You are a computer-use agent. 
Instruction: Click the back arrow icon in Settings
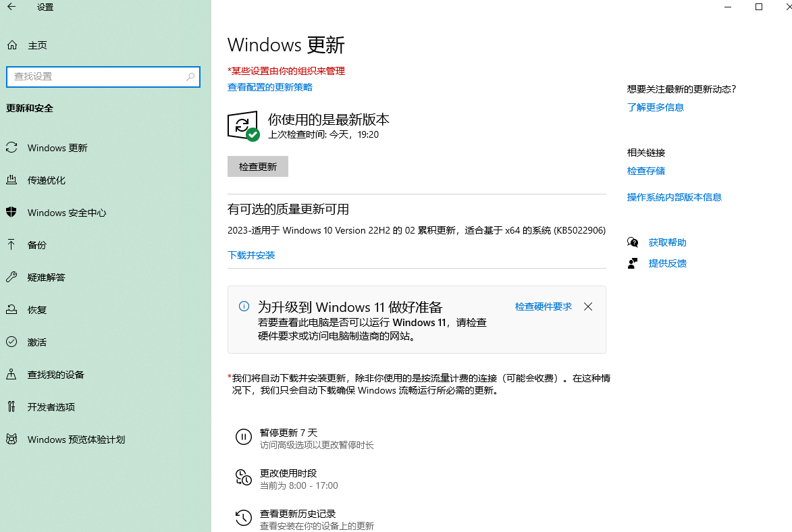click(x=11, y=7)
